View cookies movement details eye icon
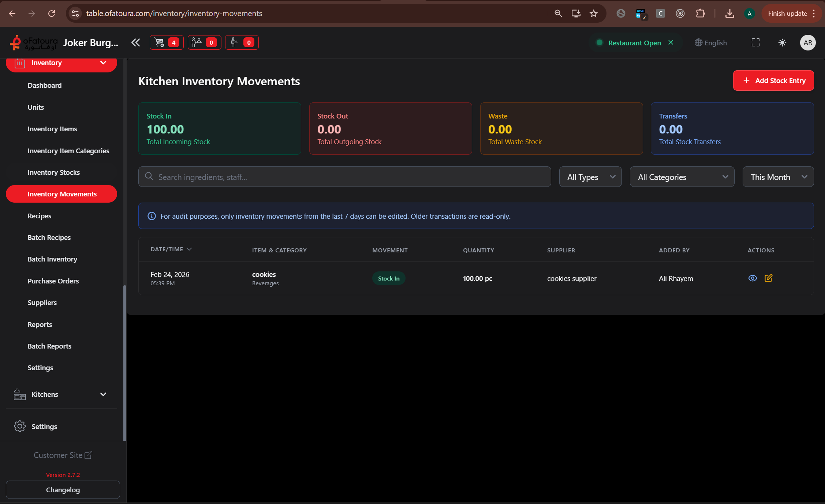Screen dimensions: 825x504 click(x=753, y=278)
